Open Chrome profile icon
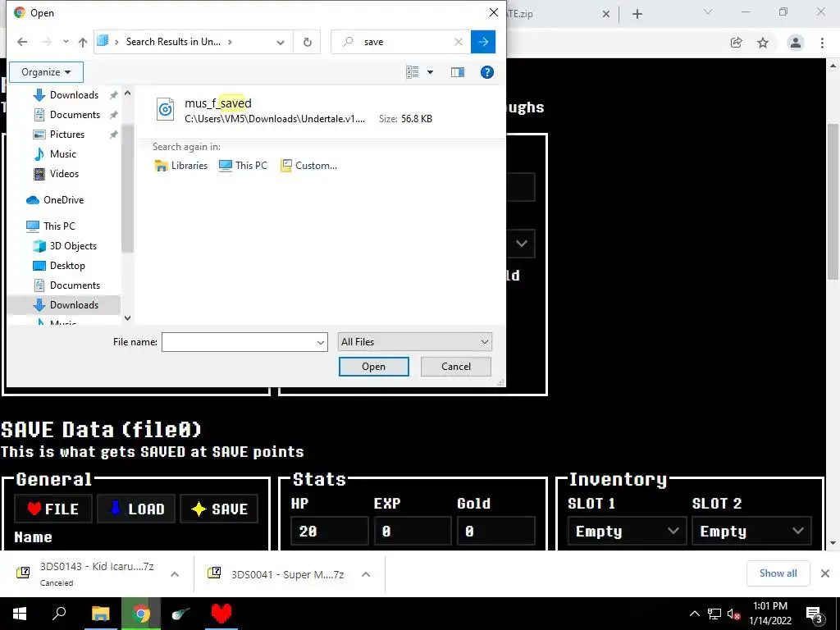 (796, 43)
